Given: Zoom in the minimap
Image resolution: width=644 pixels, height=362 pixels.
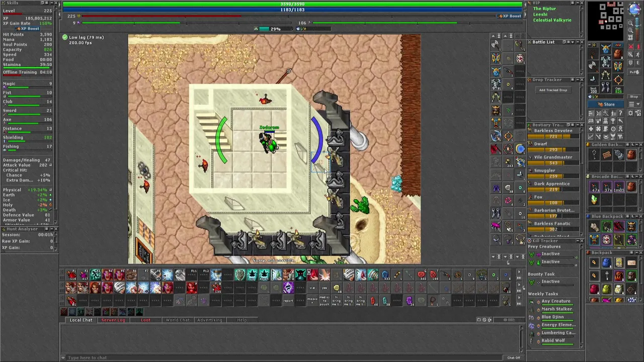Looking at the screenshot, I should click(630, 30).
